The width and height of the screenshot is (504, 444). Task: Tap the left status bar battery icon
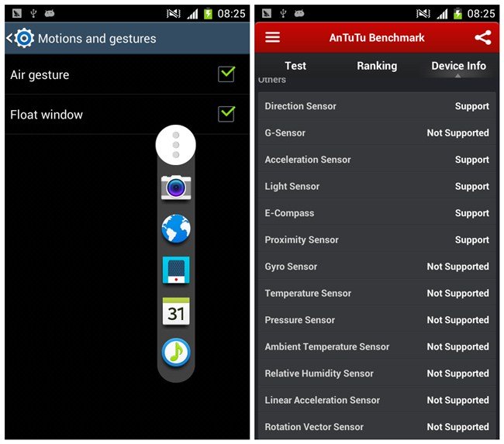208,13
